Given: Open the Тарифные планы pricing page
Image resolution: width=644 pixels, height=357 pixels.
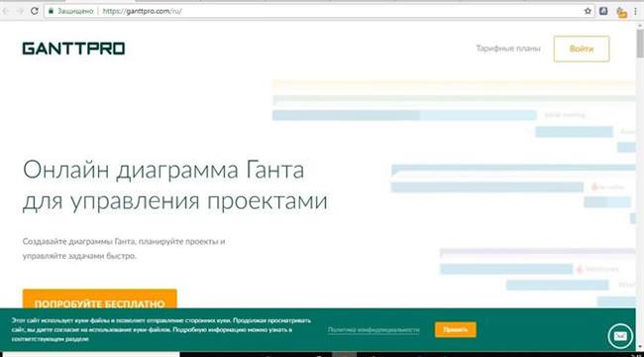Looking at the screenshot, I should tap(508, 49).
